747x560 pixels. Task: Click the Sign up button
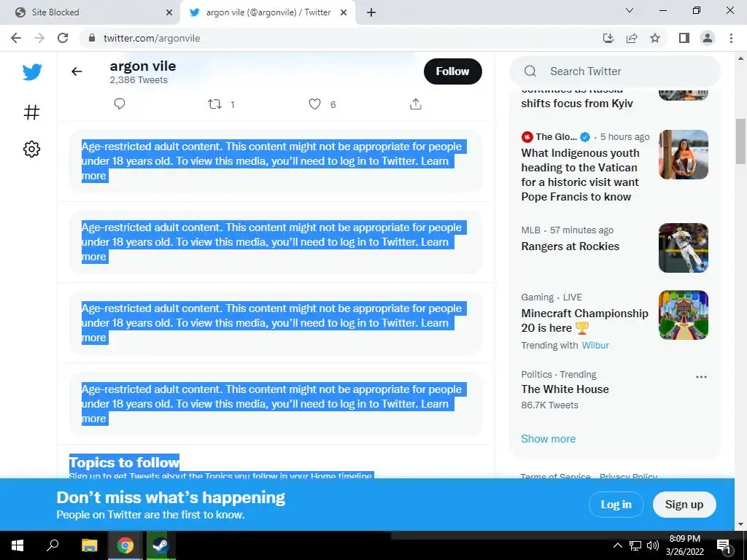[684, 505]
